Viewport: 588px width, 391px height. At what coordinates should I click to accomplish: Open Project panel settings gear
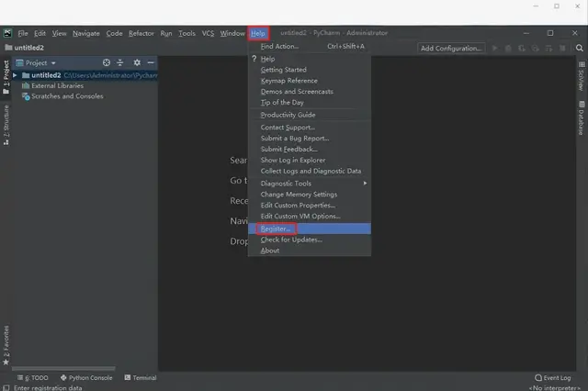(x=137, y=62)
